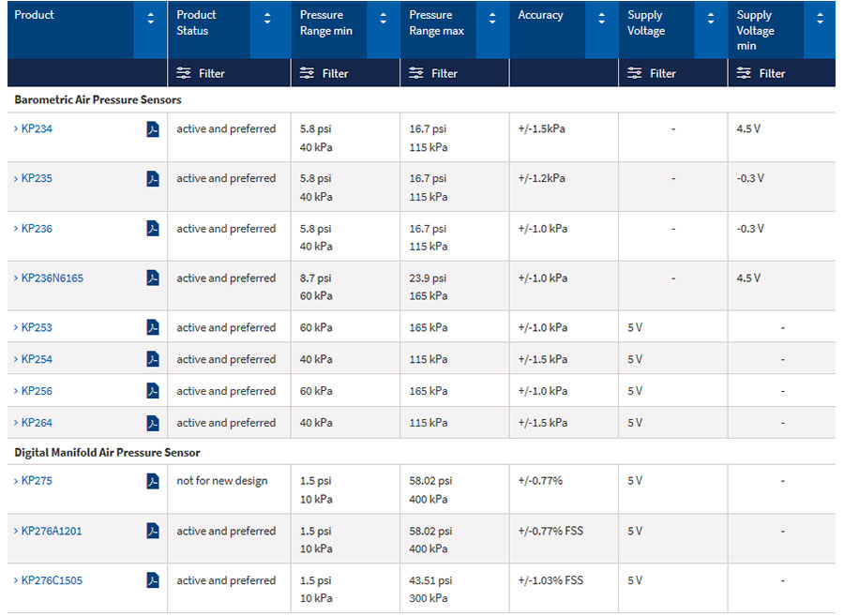Open the KP236 product link

(37, 229)
